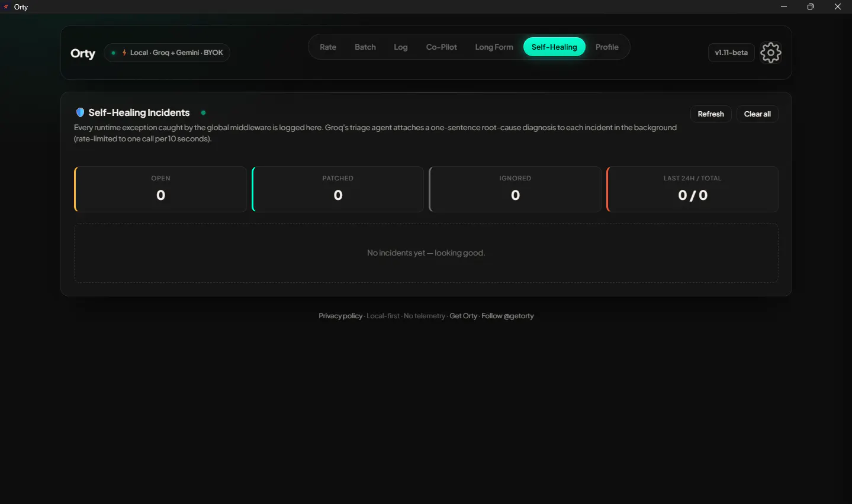Close the Orty window
The height and width of the screenshot is (504, 852).
[x=838, y=7]
